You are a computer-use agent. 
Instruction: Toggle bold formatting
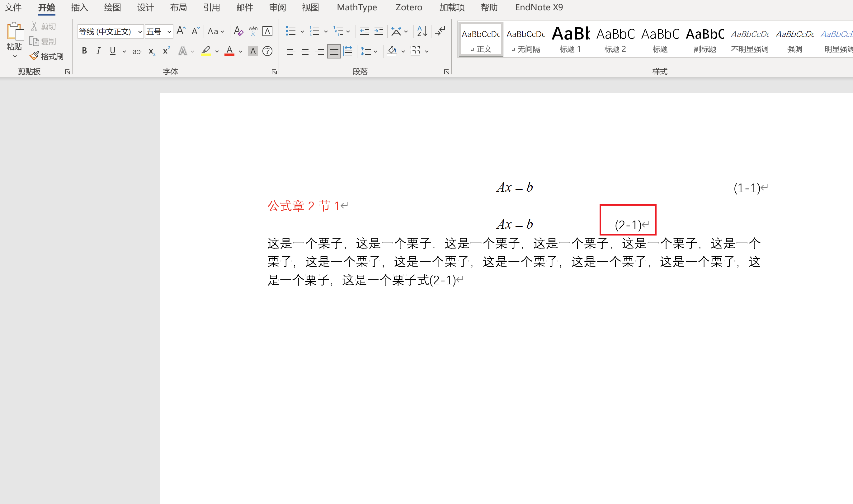pos(84,51)
